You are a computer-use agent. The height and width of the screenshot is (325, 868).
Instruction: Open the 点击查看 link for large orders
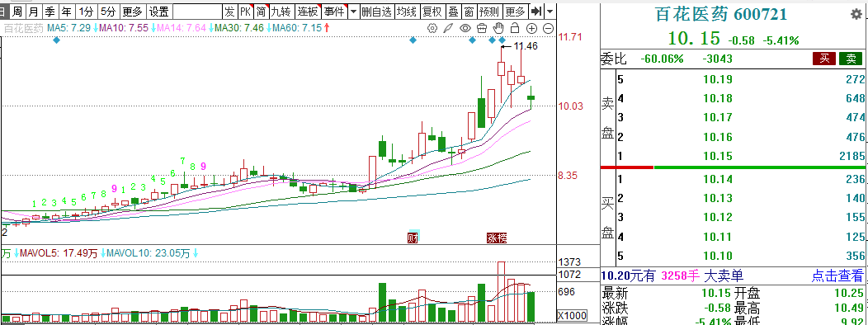point(837,276)
